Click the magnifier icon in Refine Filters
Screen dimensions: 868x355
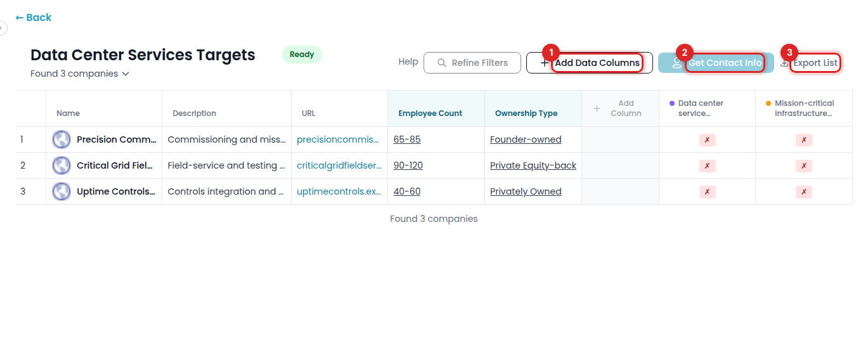pyautogui.click(x=442, y=63)
